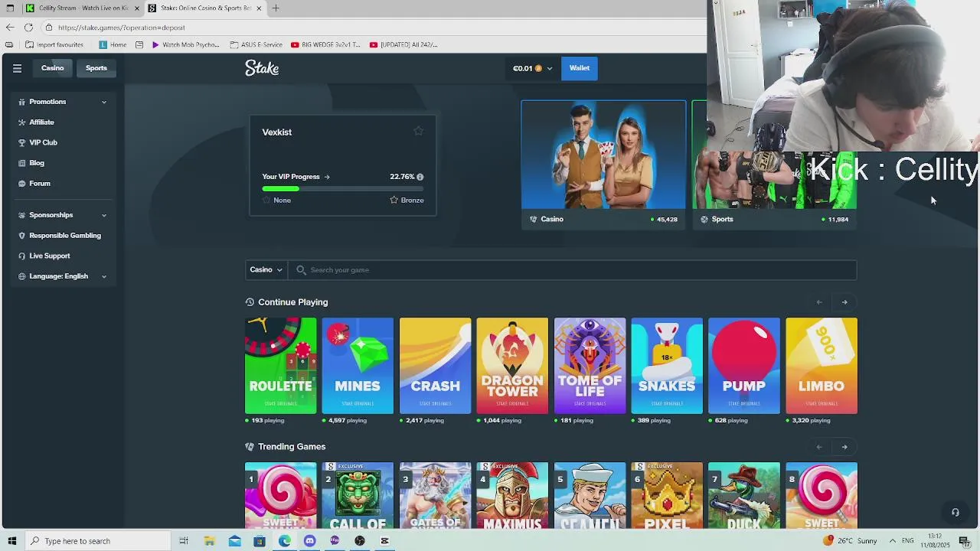980x551 pixels.
Task: Open Blog in the sidebar
Action: [x=37, y=163]
